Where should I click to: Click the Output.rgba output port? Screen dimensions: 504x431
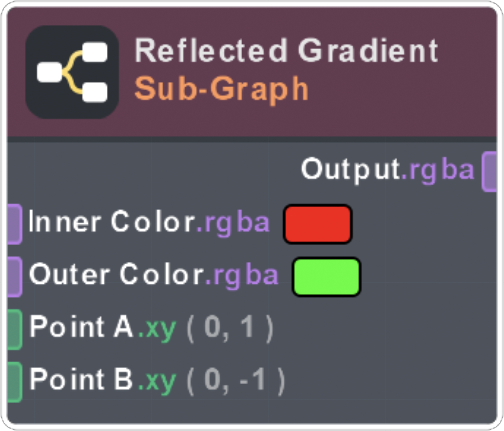point(489,171)
